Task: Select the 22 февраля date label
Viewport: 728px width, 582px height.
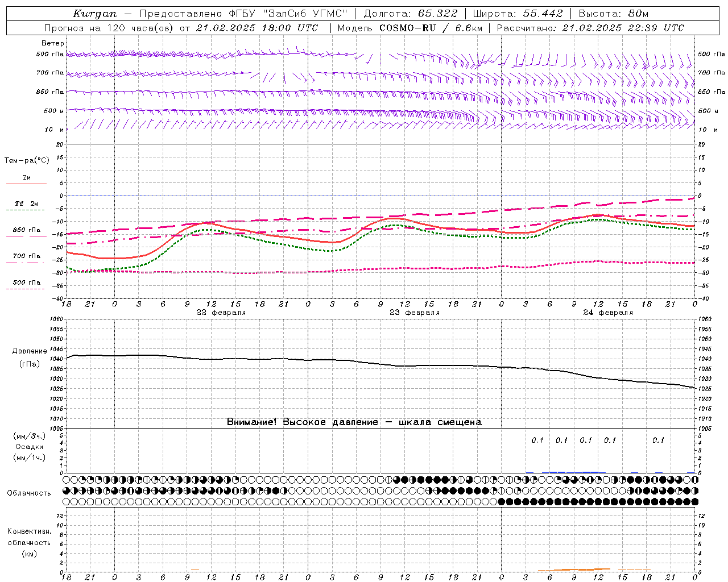Action: click(221, 313)
